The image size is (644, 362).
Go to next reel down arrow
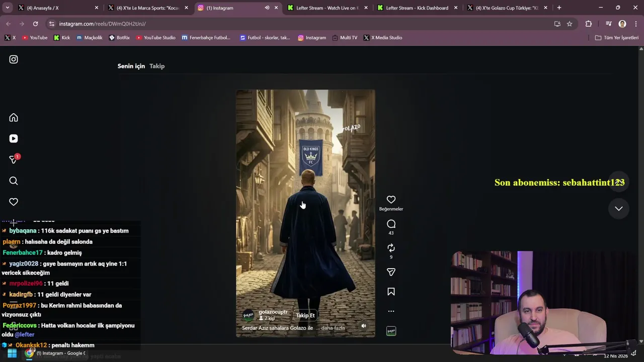(x=619, y=209)
